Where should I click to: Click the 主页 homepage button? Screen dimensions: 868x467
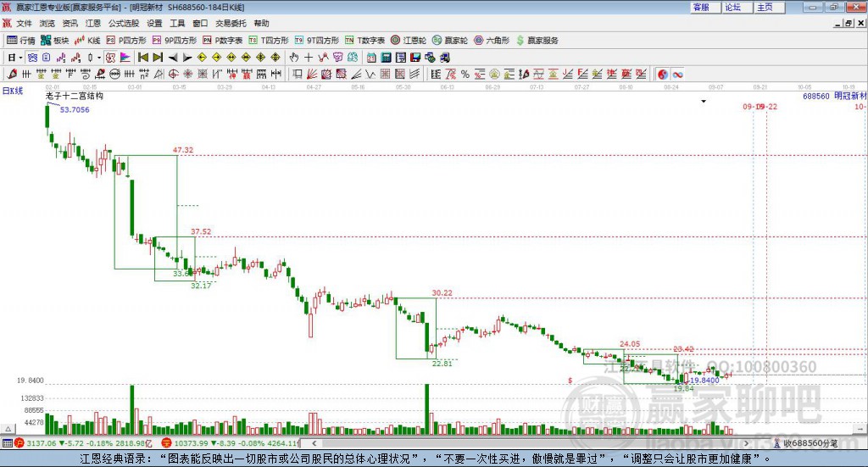pos(770,7)
